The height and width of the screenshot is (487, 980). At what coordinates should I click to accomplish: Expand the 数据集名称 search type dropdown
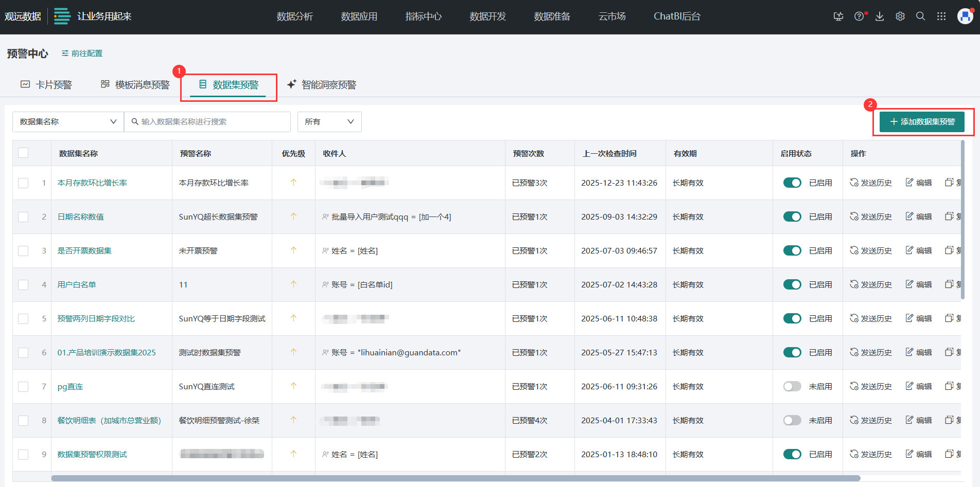point(68,122)
